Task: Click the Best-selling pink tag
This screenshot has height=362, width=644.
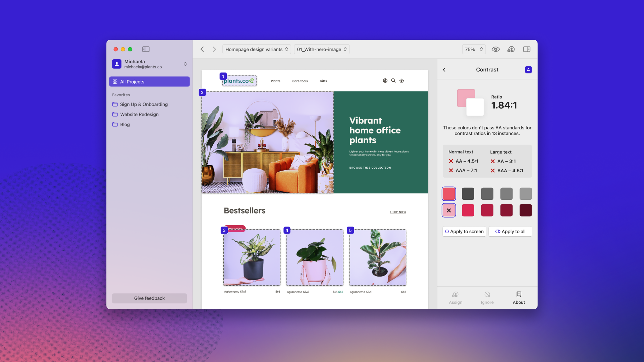Action: click(x=236, y=229)
